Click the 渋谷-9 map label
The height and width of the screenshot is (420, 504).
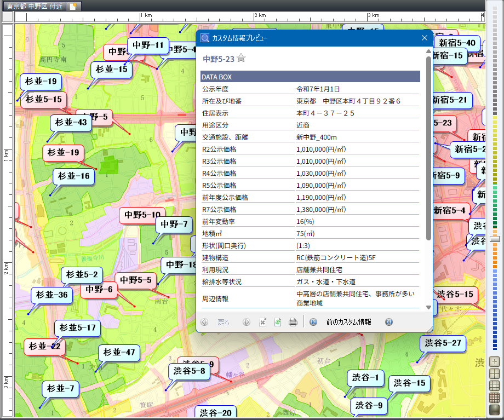(369, 406)
